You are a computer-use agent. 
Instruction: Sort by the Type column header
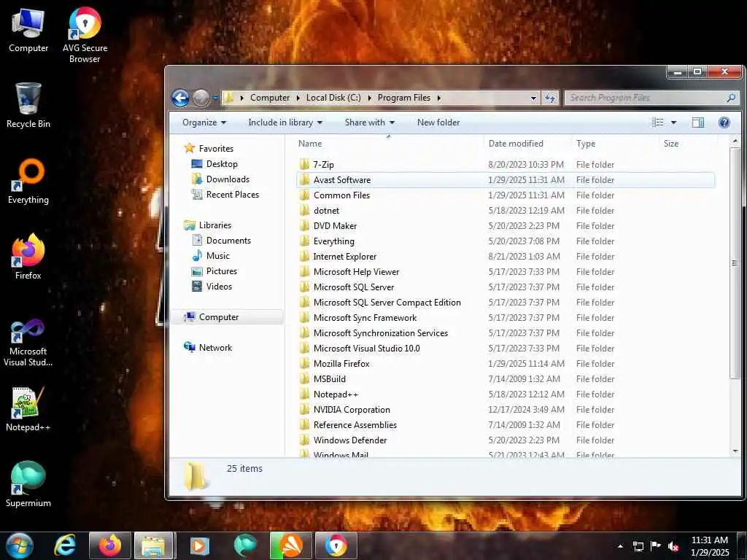[614, 144]
